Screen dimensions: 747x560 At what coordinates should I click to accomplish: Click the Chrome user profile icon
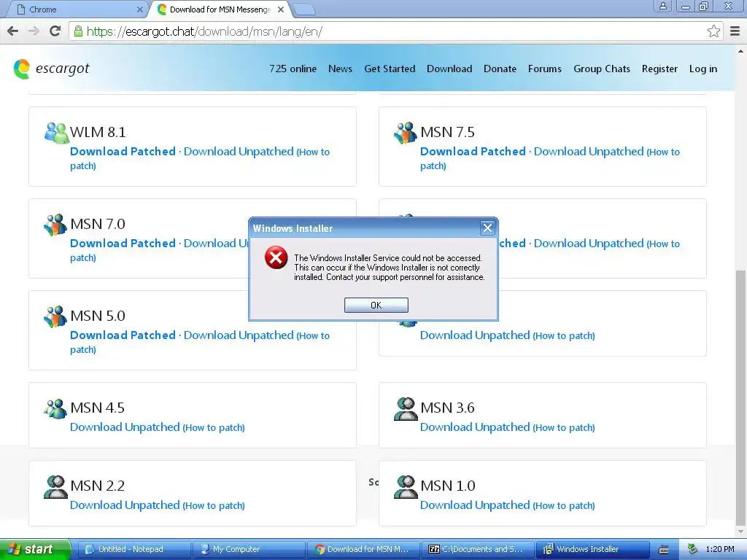click(662, 6)
